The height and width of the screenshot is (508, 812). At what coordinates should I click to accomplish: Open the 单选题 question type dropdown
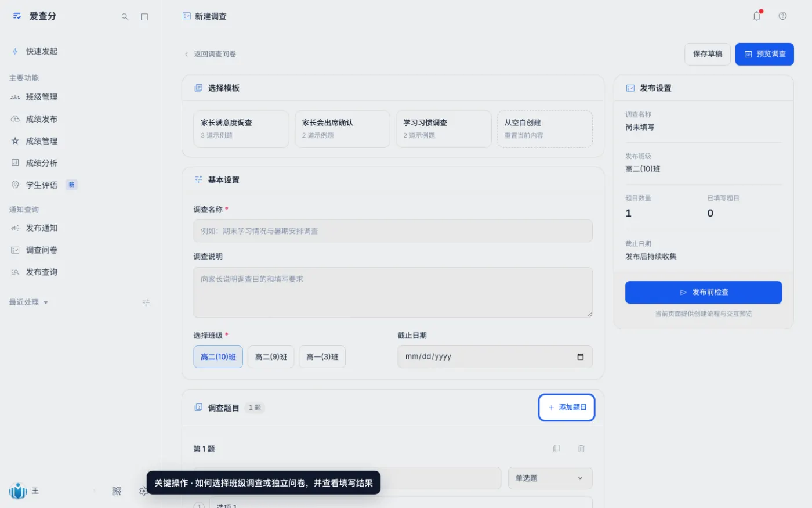(x=550, y=478)
